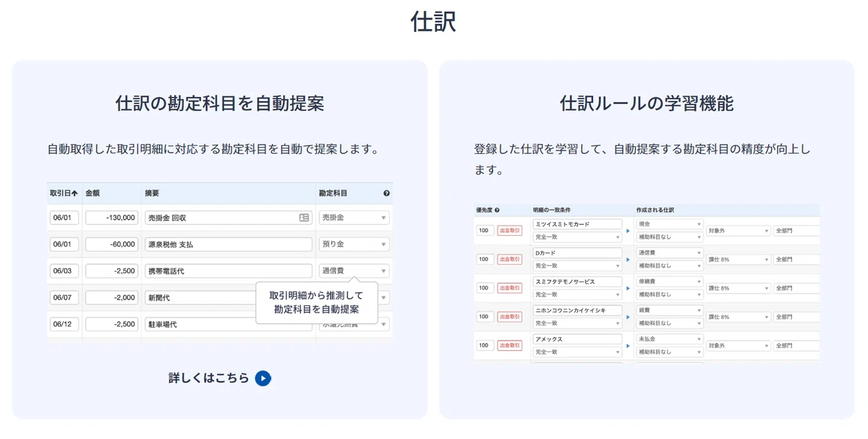Open the 完全一致 dropdown under ミツイスミトモカード
This screenshot has height=439, width=868.
pyautogui.click(x=577, y=237)
